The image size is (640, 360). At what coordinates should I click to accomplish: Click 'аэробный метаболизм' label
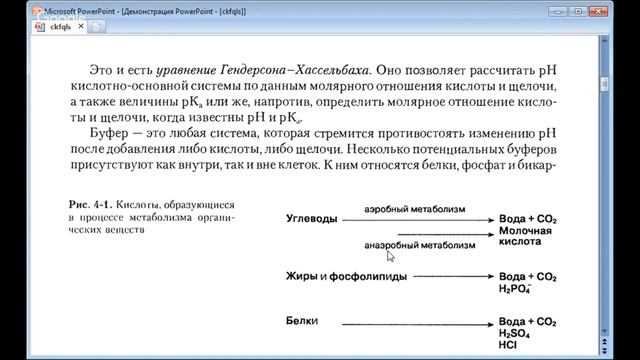tap(415, 209)
